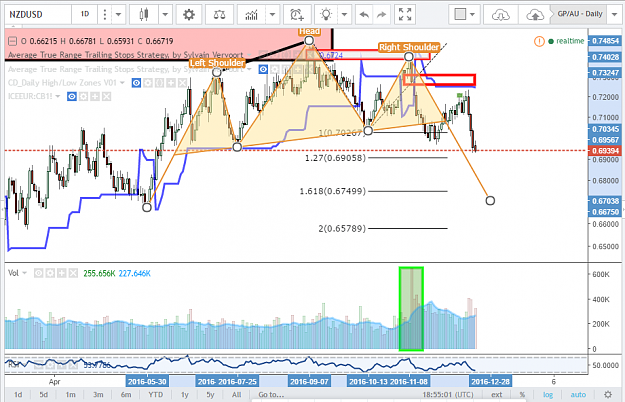This screenshot has height=402, width=625.
Task: Expand chart style dropdown arrow
Action: point(165,15)
